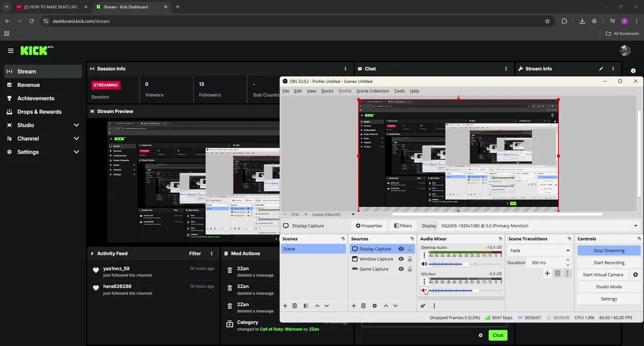
Task: Undock the Scenes panel
Action: coord(343,239)
